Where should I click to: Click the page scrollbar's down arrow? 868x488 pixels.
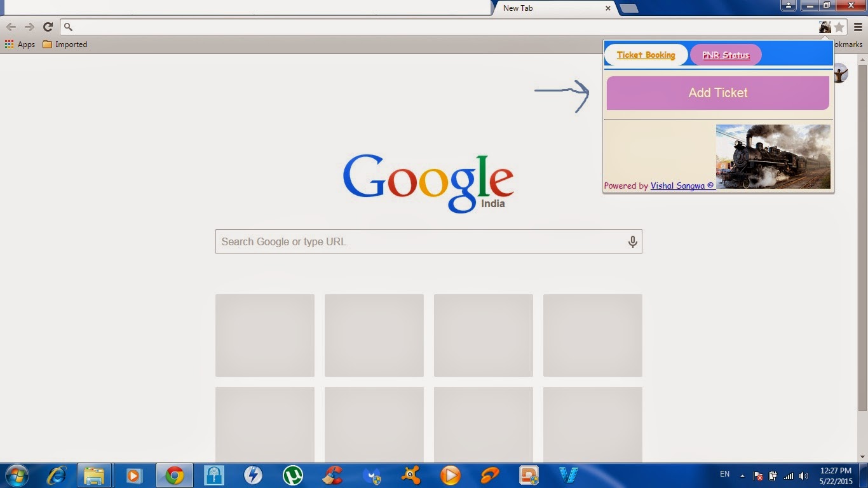[x=863, y=456]
